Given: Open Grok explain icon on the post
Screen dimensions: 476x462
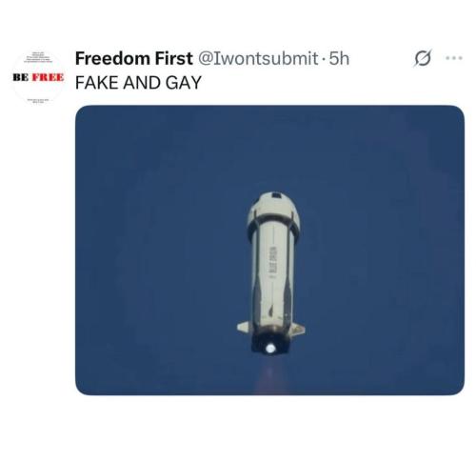Looking at the screenshot, I should tap(423, 58).
